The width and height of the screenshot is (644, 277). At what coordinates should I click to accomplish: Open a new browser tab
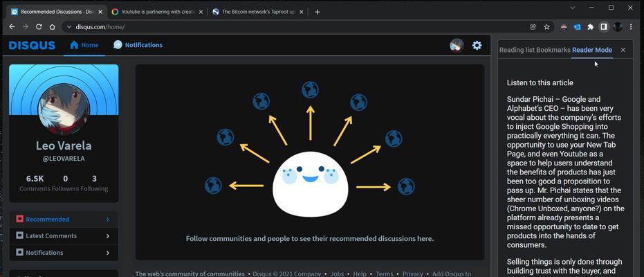tap(317, 12)
